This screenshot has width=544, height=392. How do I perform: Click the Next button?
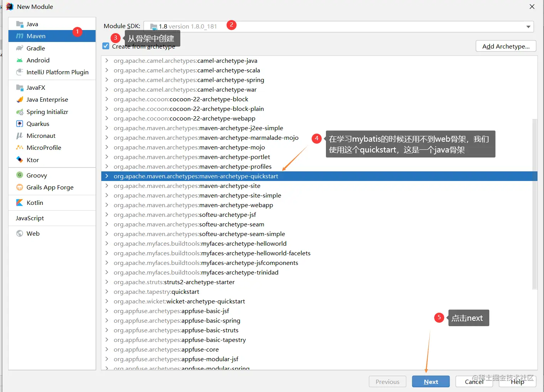[x=431, y=382]
